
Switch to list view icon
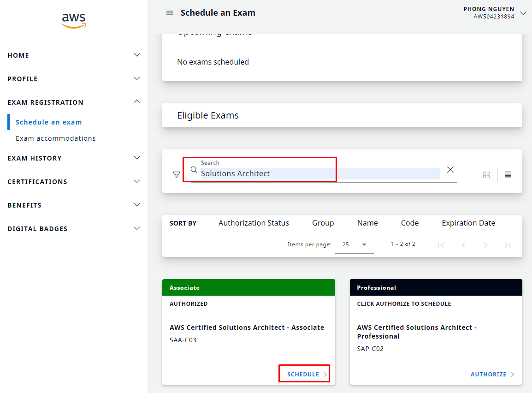[x=508, y=175]
